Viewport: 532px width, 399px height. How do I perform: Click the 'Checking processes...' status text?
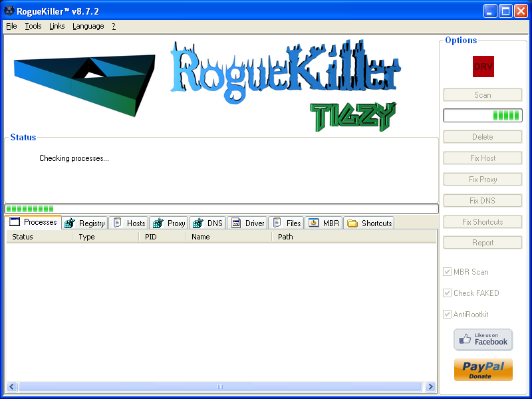(74, 158)
